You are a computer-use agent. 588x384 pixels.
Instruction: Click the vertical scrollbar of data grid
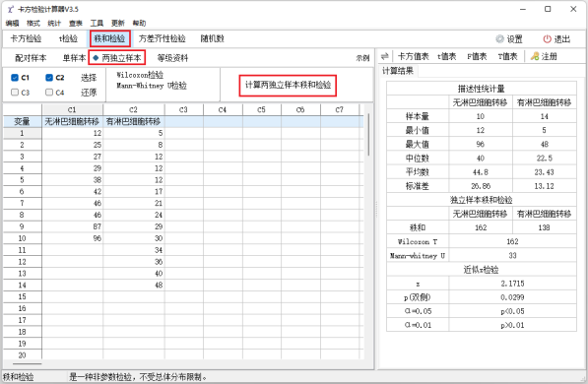click(368, 135)
